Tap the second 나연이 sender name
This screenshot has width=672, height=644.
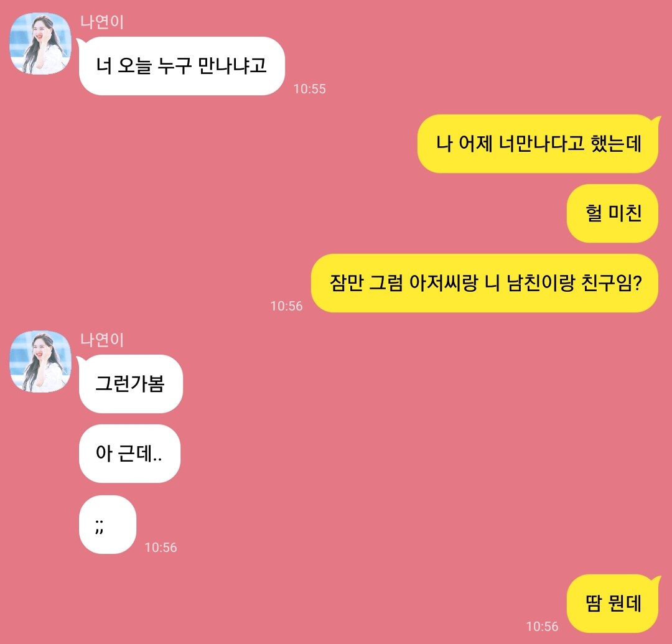102,340
